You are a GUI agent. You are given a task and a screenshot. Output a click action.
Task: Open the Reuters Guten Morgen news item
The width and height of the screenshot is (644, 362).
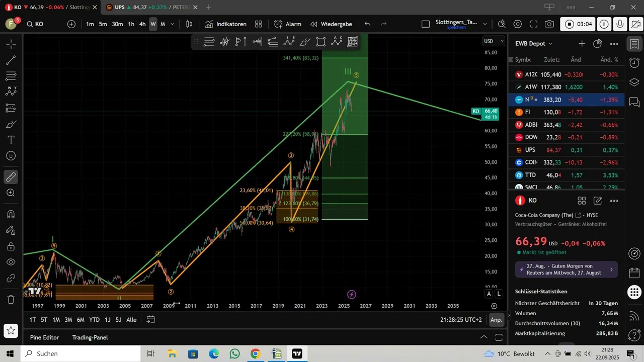coord(567,269)
